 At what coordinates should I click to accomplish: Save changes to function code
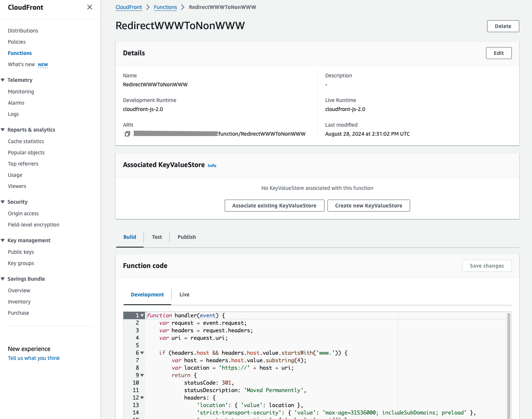coord(487,266)
